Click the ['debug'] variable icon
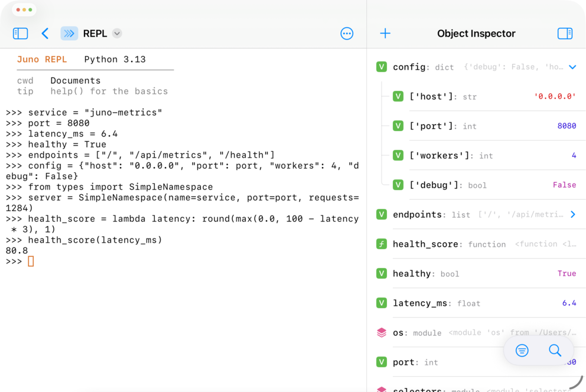This screenshot has width=586, height=392. tap(398, 185)
